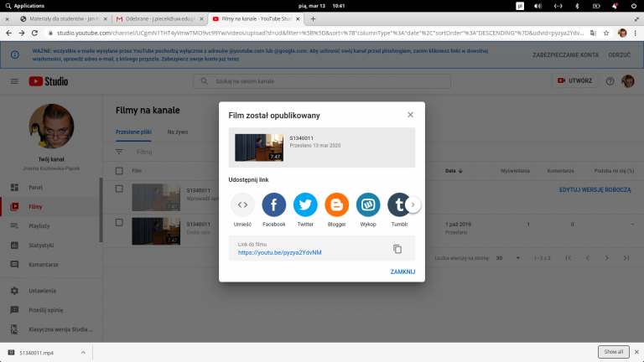Share video via Blogger icon
This screenshot has height=362, width=644.
click(x=337, y=204)
